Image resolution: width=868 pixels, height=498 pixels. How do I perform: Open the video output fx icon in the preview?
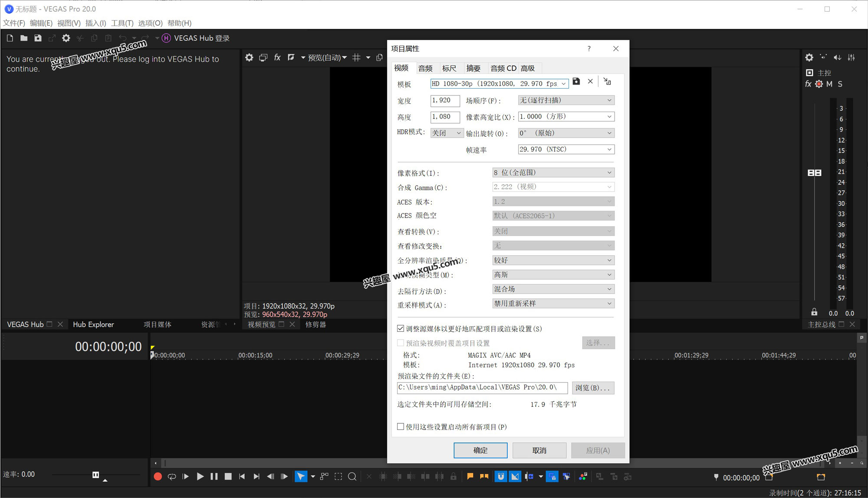coord(277,57)
